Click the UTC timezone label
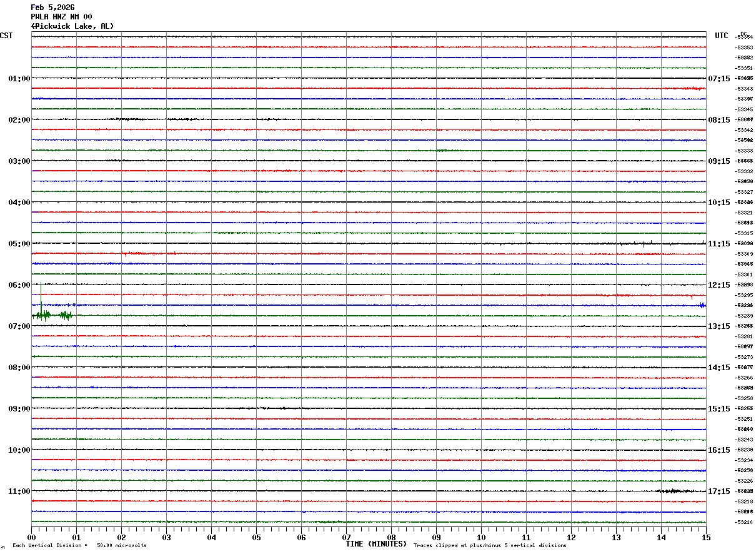 721,36
